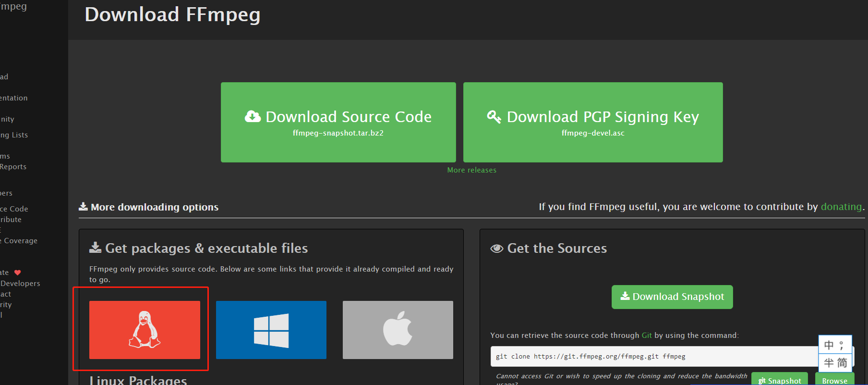The image size is (868, 385).
Task: Select the Linux penguin icon tile
Action: 145,330
